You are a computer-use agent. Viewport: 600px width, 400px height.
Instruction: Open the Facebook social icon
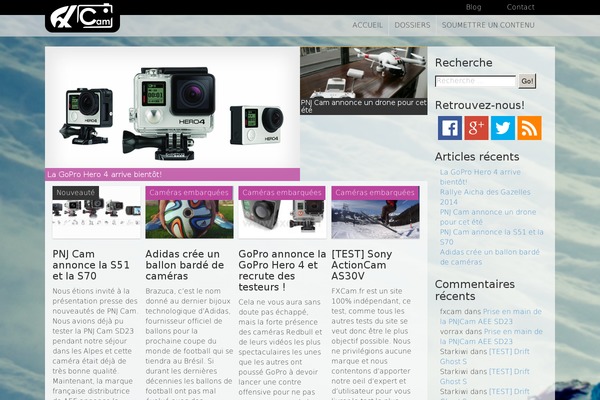tap(450, 128)
